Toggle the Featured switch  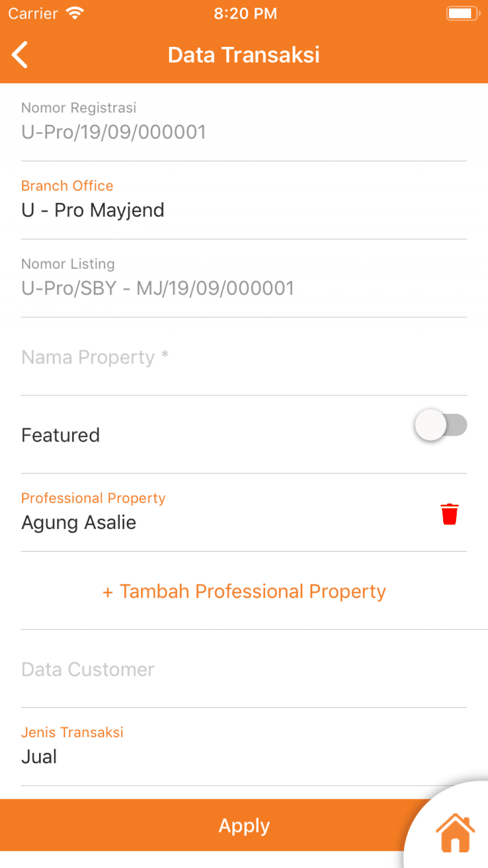(x=441, y=425)
